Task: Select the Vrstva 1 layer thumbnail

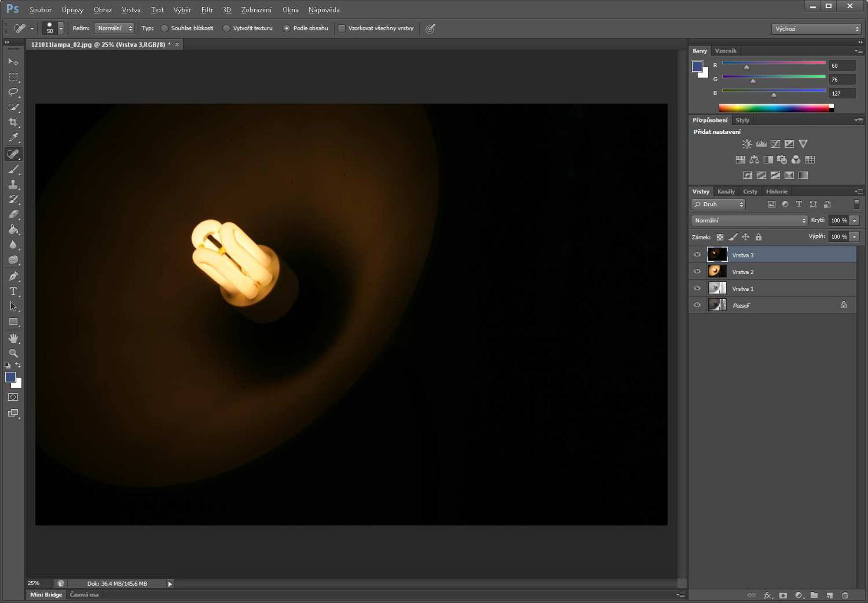Action: tap(717, 288)
